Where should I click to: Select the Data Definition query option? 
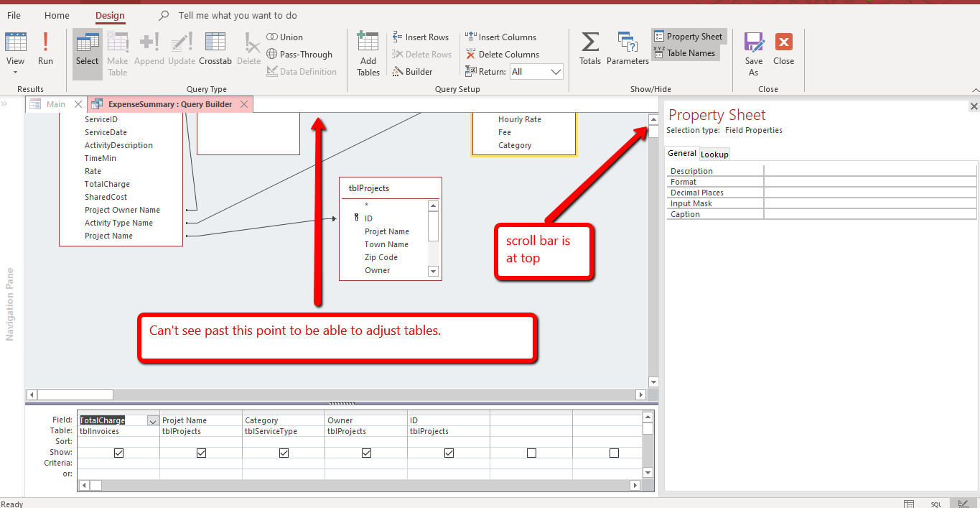point(302,72)
